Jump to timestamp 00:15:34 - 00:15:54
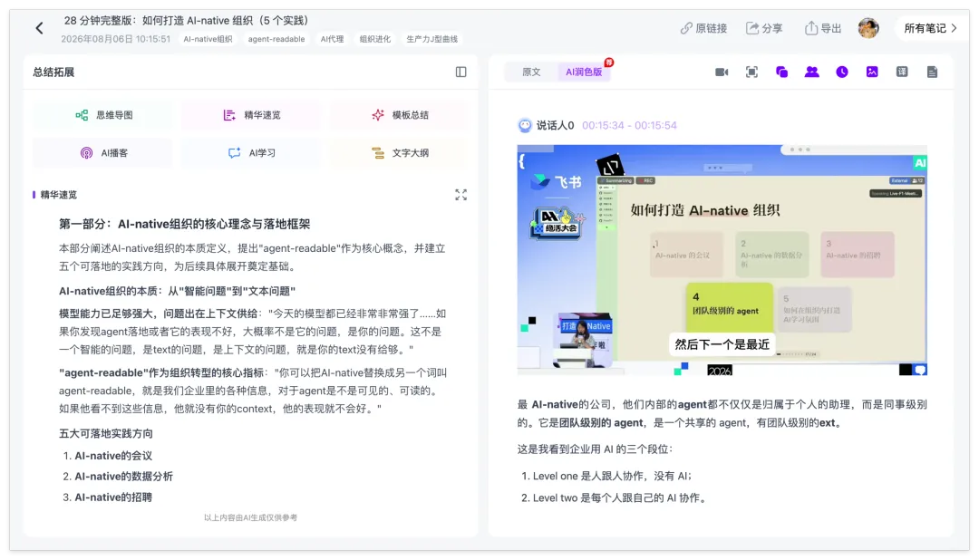979x560 pixels. 629,125
